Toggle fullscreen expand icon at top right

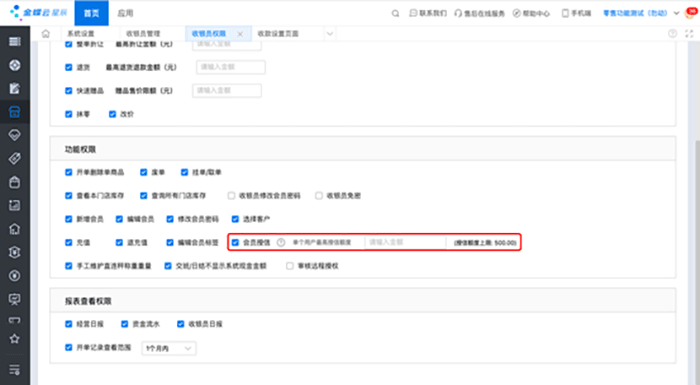689,33
